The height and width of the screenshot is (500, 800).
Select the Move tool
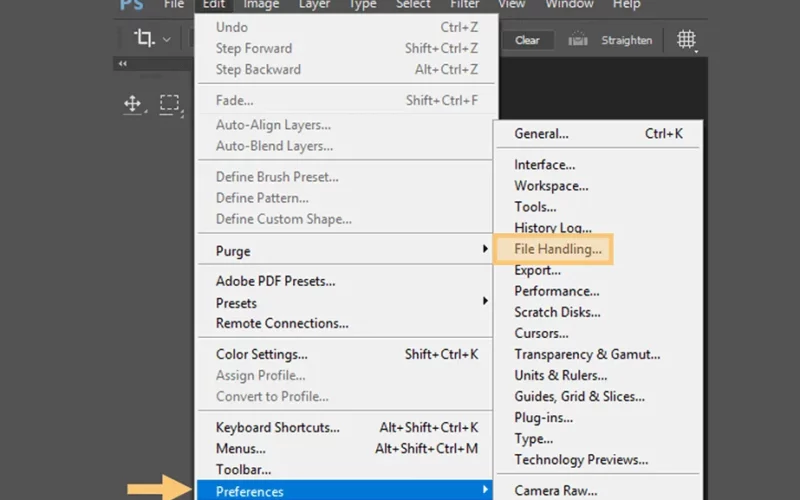[133, 104]
